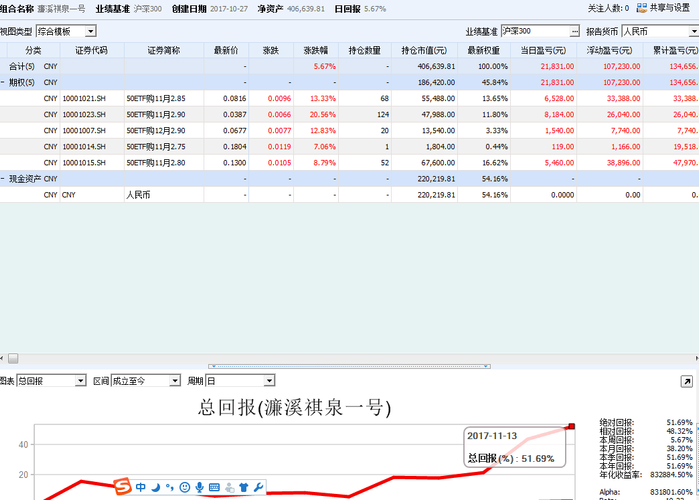The image size is (699, 500).
Task: Sort by the 持仓数量 column header
Action: click(x=365, y=50)
